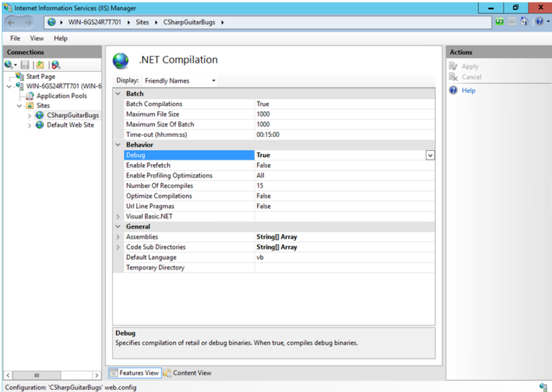The width and height of the screenshot is (552, 392).
Task: Expand the Assemblies property row
Action: 118,237
